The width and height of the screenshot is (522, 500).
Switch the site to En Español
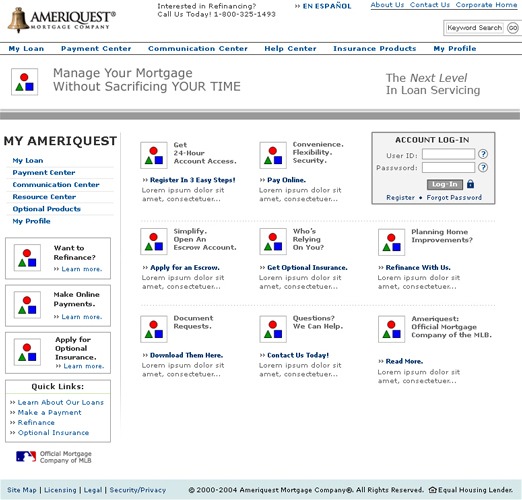[x=327, y=6]
